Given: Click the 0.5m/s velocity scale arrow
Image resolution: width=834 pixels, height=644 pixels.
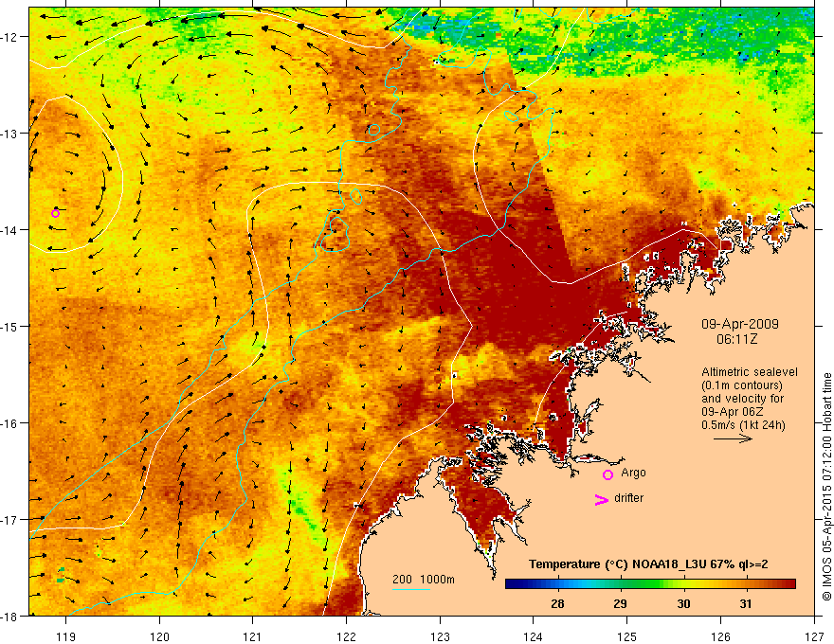Looking at the screenshot, I should coord(733,438).
